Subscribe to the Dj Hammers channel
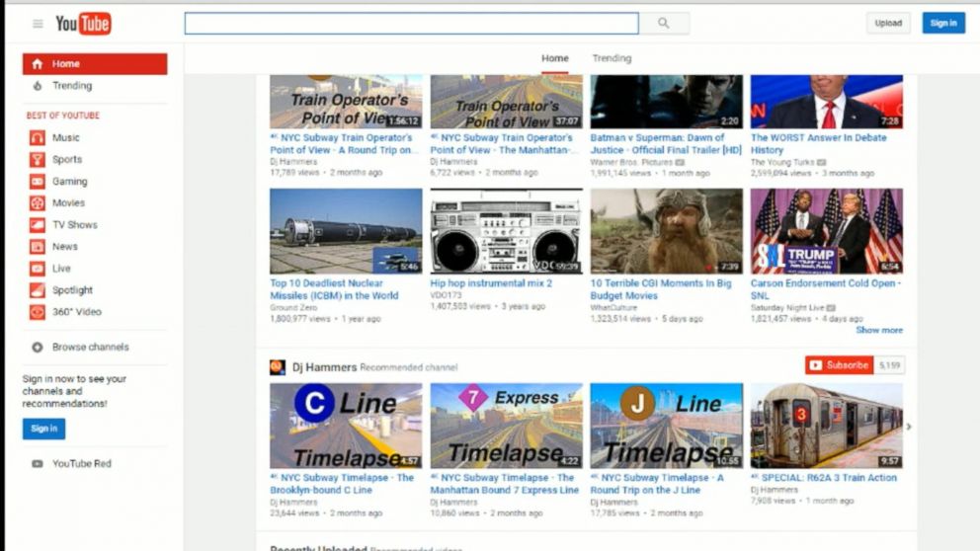Viewport: 980px width, 551px height. click(x=840, y=365)
